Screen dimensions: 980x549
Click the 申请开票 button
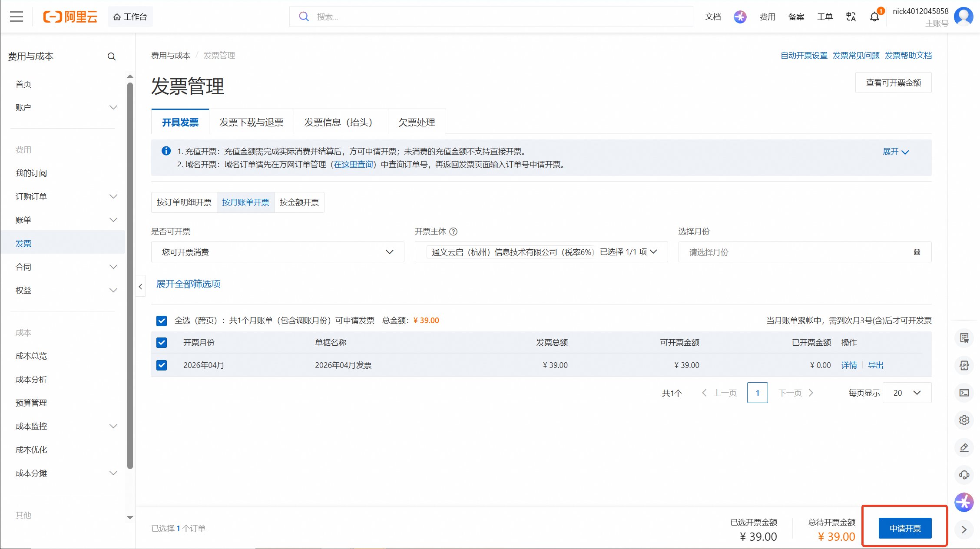tap(905, 528)
